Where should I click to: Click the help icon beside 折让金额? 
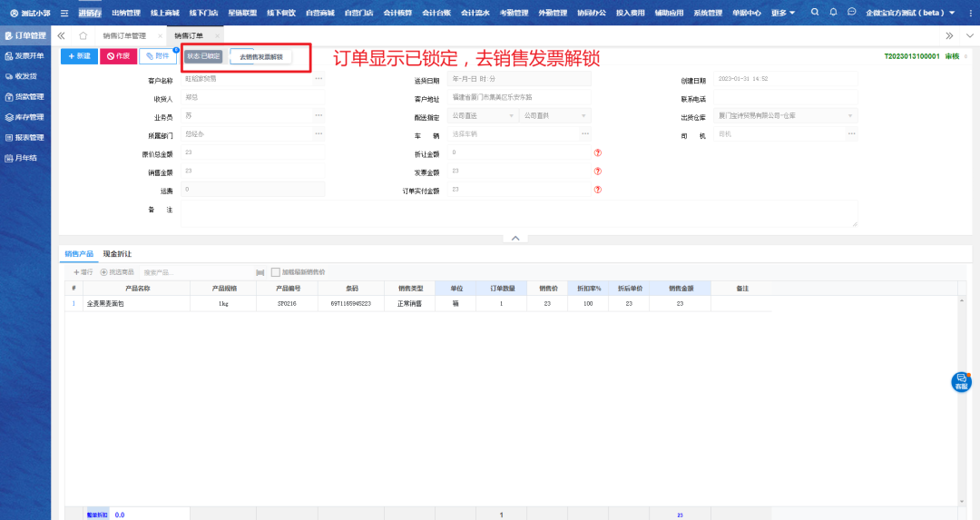coord(598,152)
